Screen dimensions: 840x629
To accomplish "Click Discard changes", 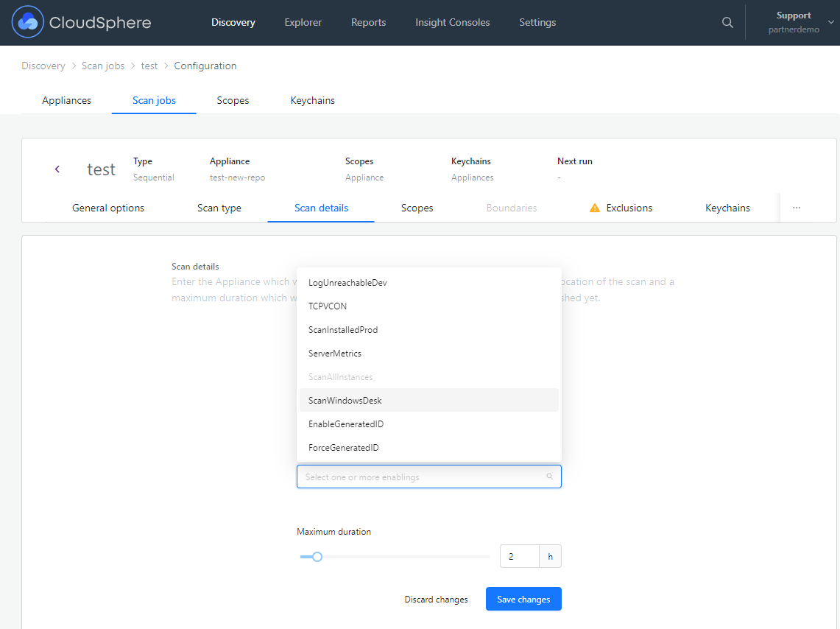I will 436,599.
